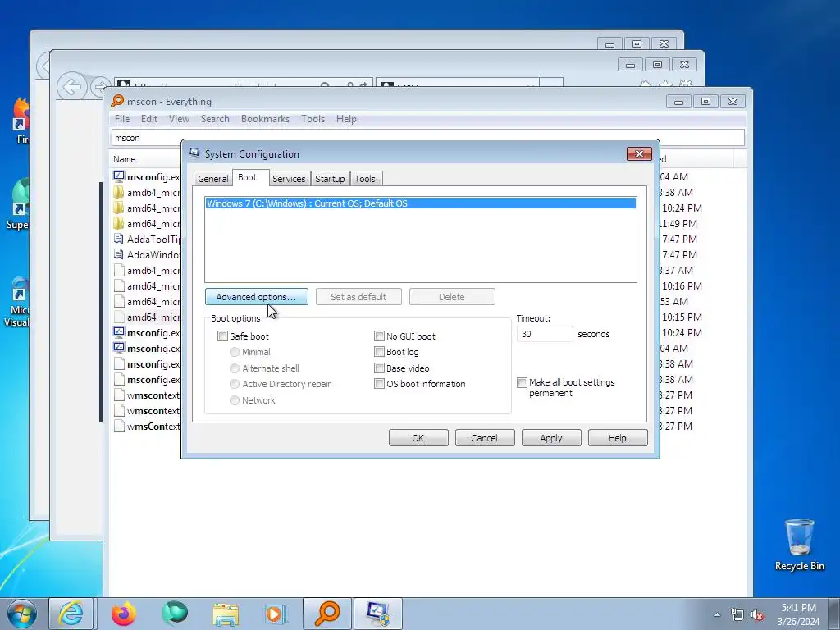Click OK in System Configuration
This screenshot has height=630, width=840.
coord(418,438)
